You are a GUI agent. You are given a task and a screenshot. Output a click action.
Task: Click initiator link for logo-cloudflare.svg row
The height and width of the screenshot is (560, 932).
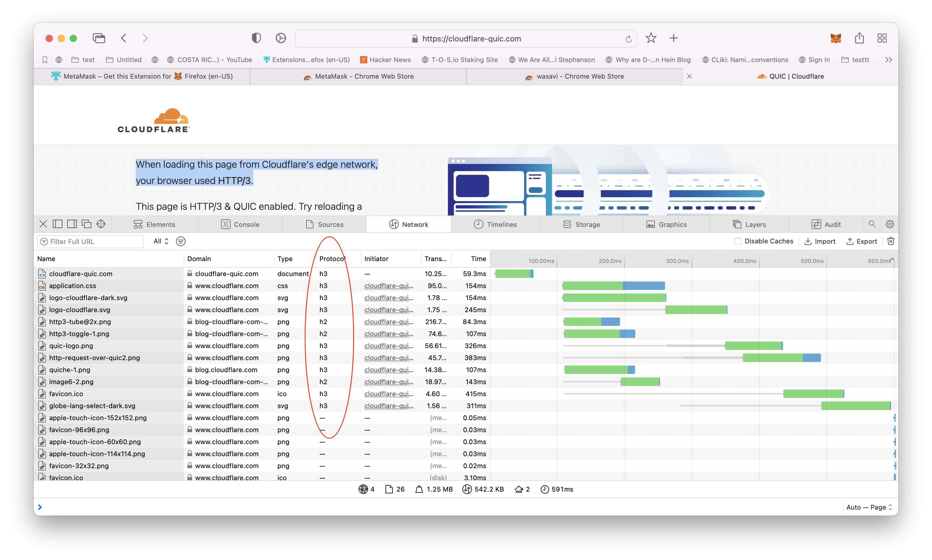click(x=389, y=310)
